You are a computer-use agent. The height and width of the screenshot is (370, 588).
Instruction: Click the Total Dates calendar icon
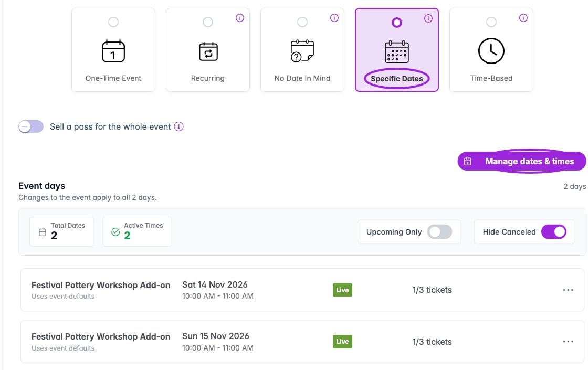pos(43,232)
